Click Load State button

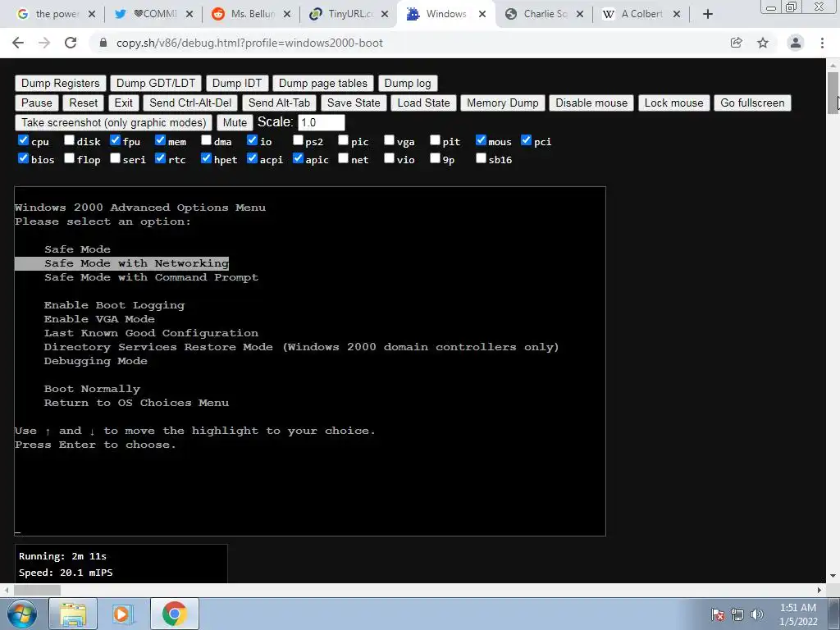click(424, 103)
